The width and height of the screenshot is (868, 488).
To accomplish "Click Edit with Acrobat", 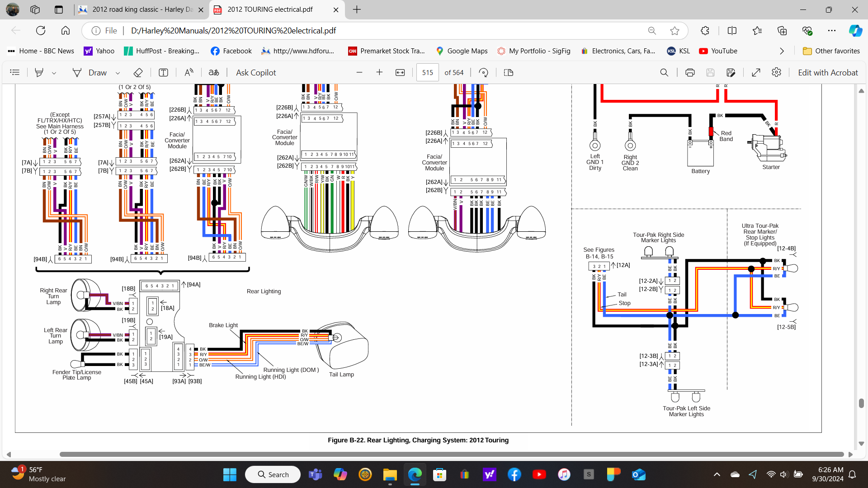I will coord(828,73).
